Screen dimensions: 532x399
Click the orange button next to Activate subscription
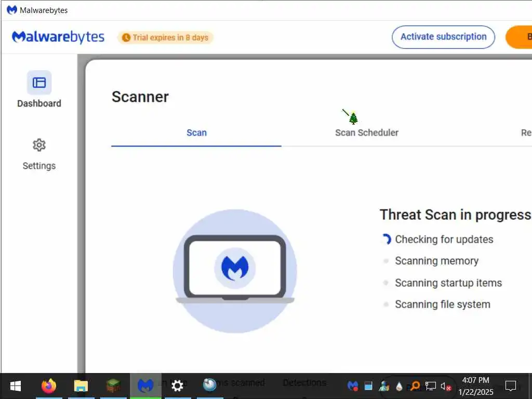519,37
